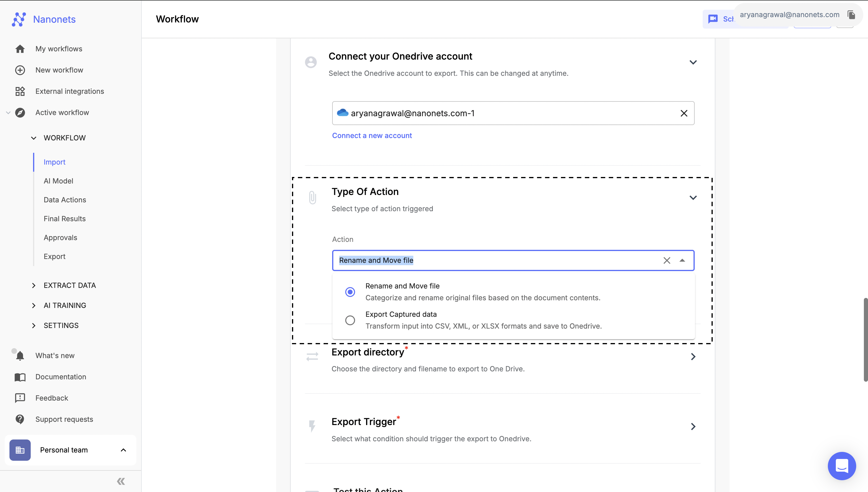The image size is (868, 492).
Task: Open Support requests help icon
Action: 20,419
